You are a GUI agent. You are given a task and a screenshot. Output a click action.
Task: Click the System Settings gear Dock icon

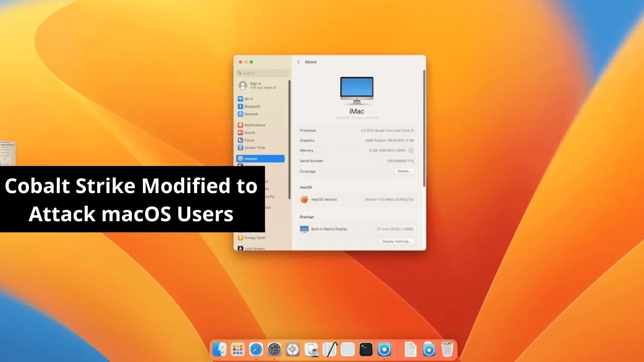tap(275, 350)
